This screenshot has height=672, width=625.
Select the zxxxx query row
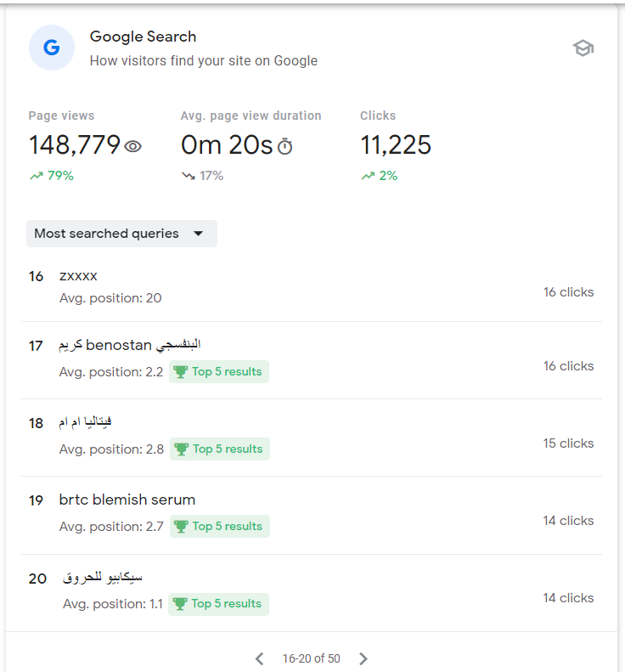click(x=79, y=276)
